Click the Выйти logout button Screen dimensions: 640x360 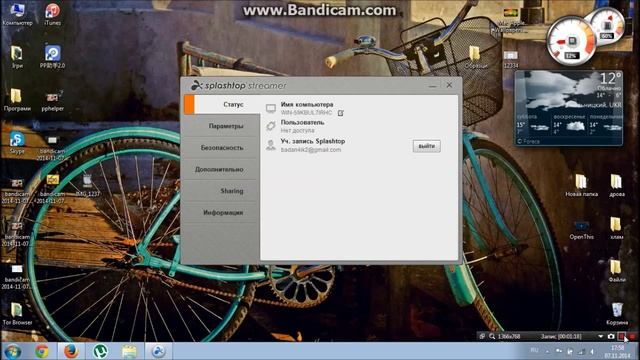[427, 146]
